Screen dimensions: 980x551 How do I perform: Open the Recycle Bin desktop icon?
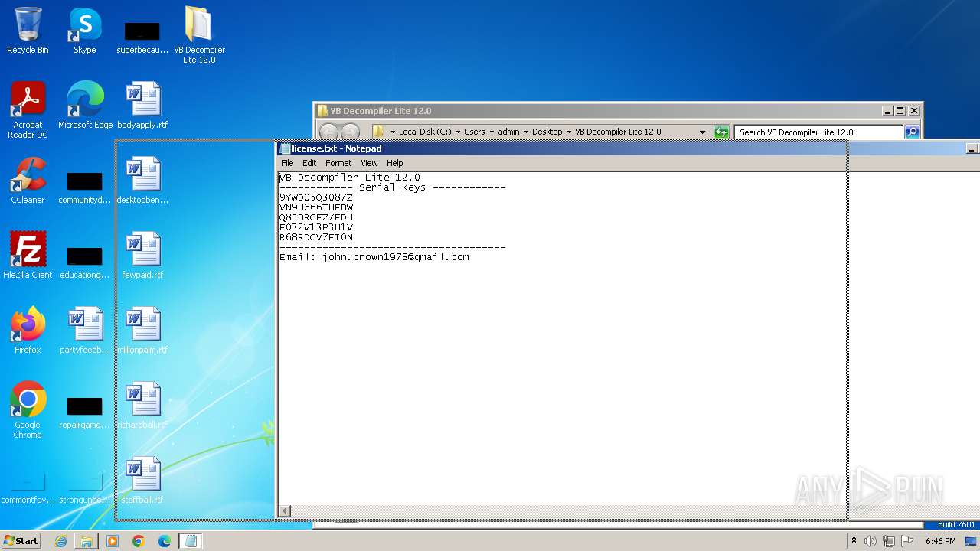[x=28, y=31]
